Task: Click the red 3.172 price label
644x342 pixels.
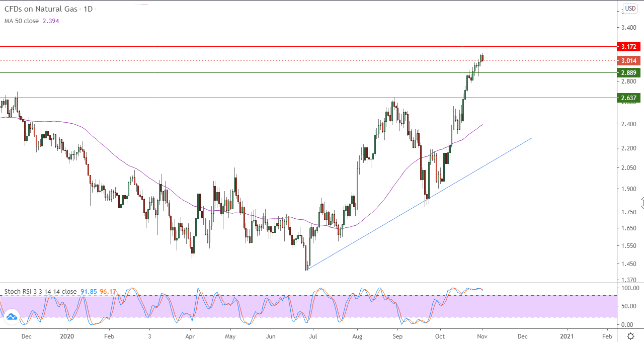Action: pos(629,47)
